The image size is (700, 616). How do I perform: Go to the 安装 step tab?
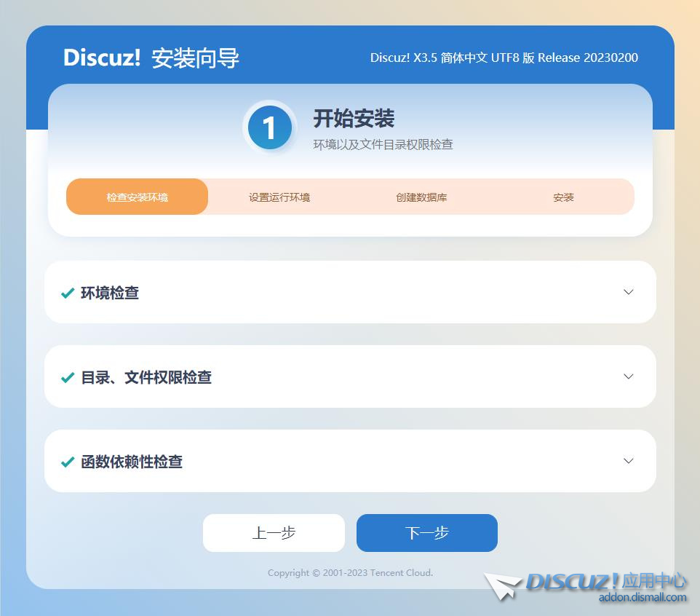[x=563, y=197]
